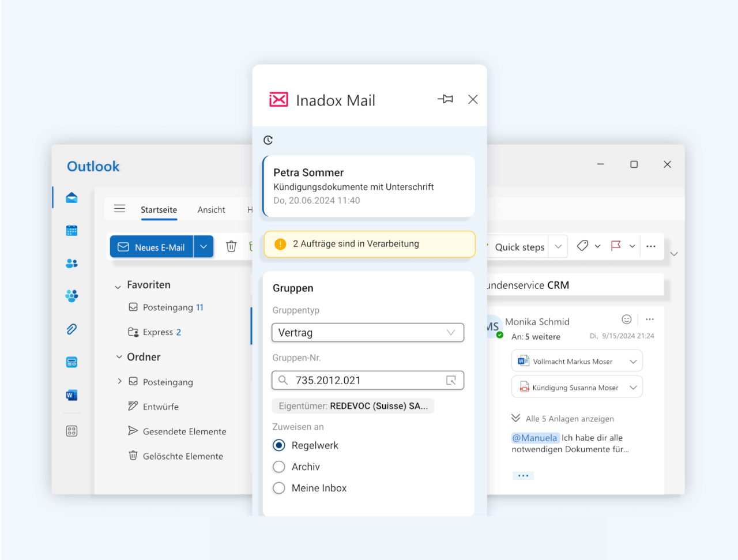Select the Archiv radio option
This screenshot has width=738, height=560.
(279, 467)
